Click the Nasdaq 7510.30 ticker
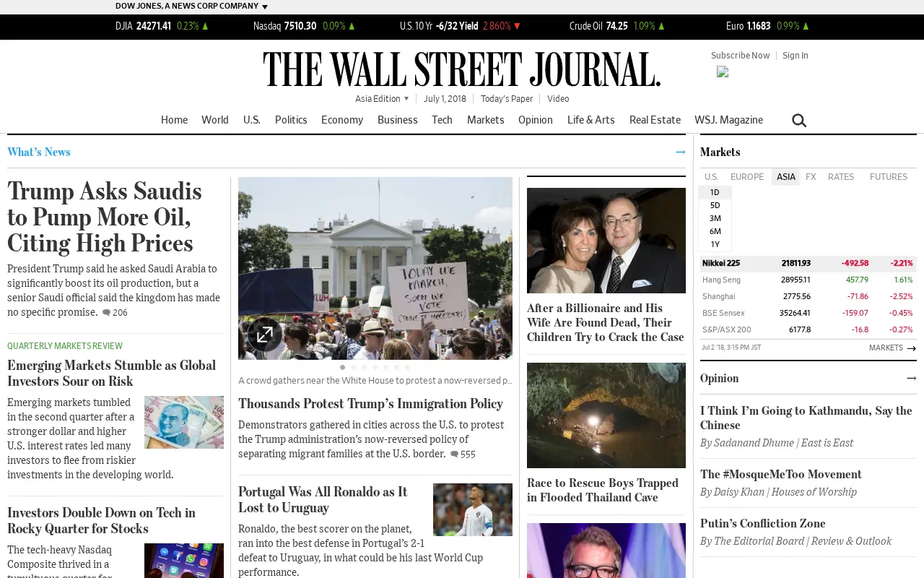This screenshot has height=578, width=924. [x=304, y=26]
